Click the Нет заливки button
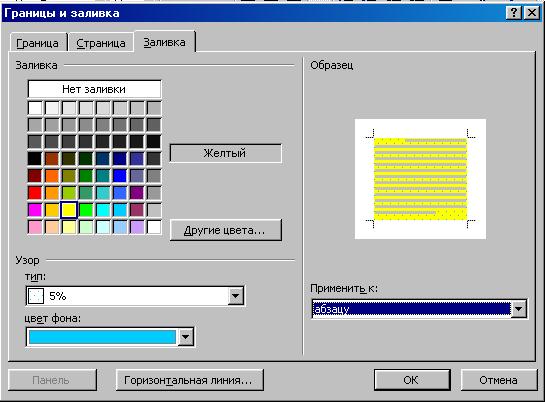The width and height of the screenshot is (545, 402). click(x=94, y=89)
